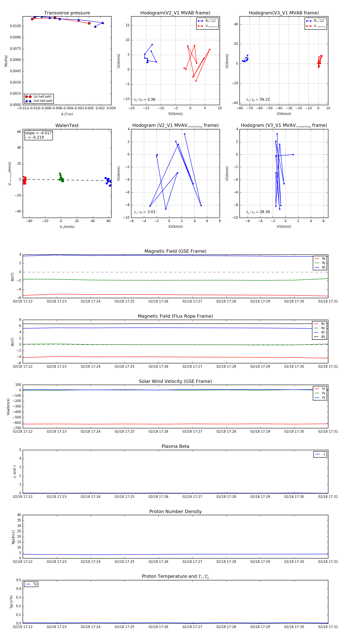Image resolution: width=351 pixels, height=644 pixels.
Task: Click the 'Hodogram(V2_V1 MVAB frame)' title
Action: (x=175, y=13)
